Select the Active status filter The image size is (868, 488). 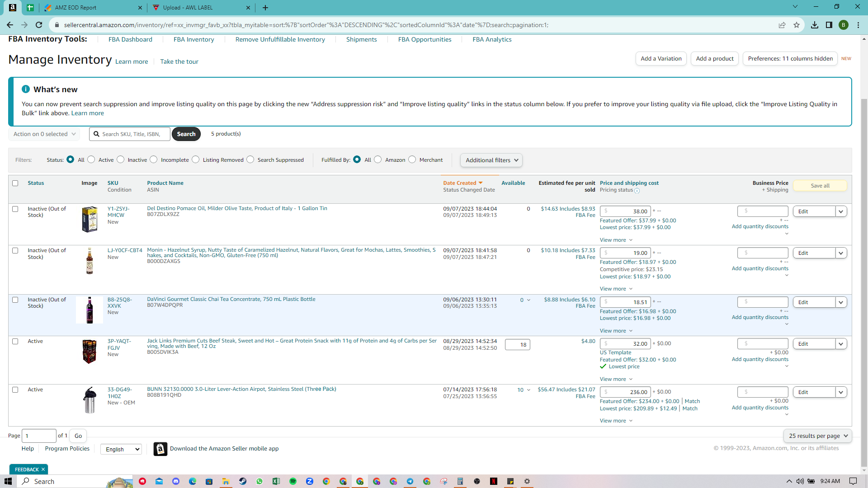[x=91, y=160]
